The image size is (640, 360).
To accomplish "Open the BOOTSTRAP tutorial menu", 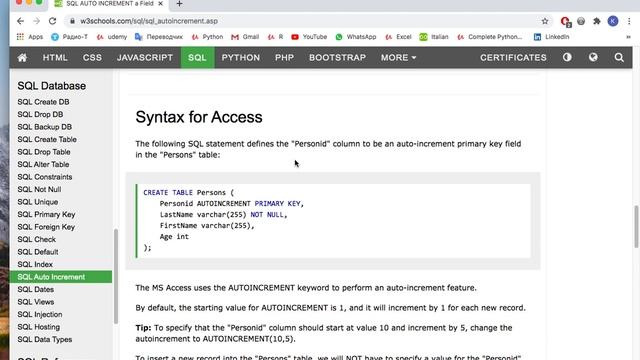I will [338, 58].
